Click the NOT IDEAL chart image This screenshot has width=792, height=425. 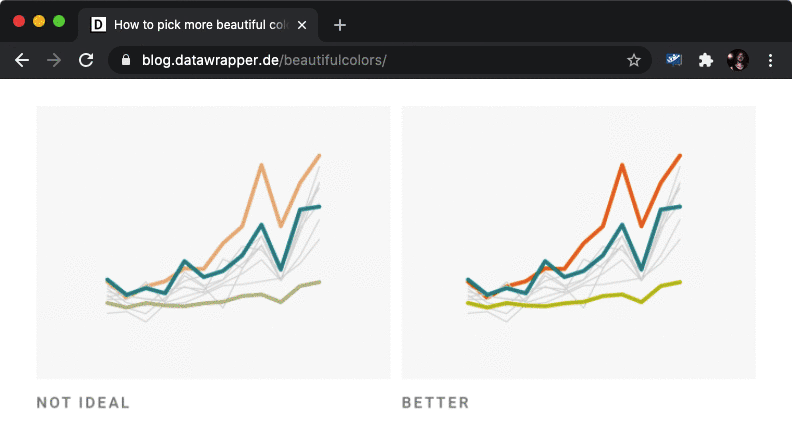click(x=213, y=242)
